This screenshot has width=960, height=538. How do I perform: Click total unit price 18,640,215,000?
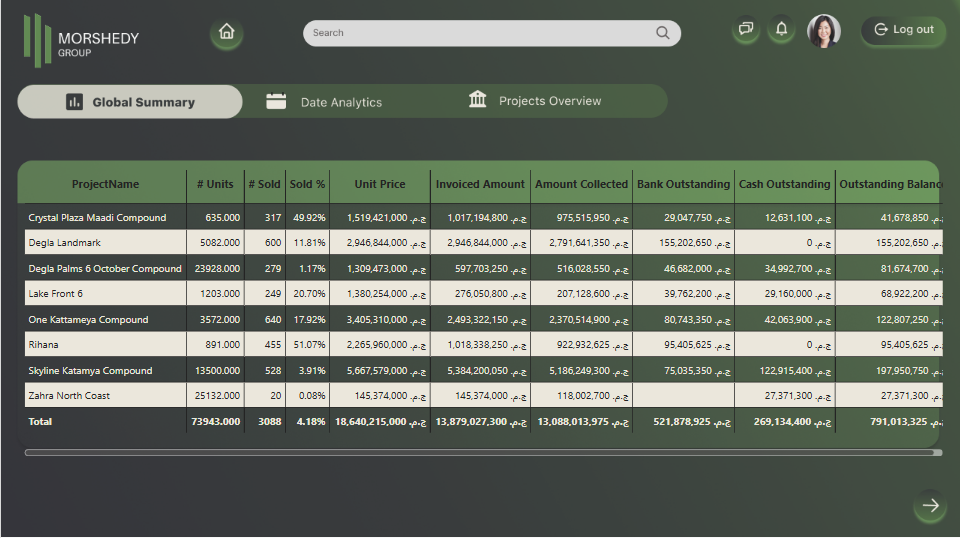[x=380, y=422]
